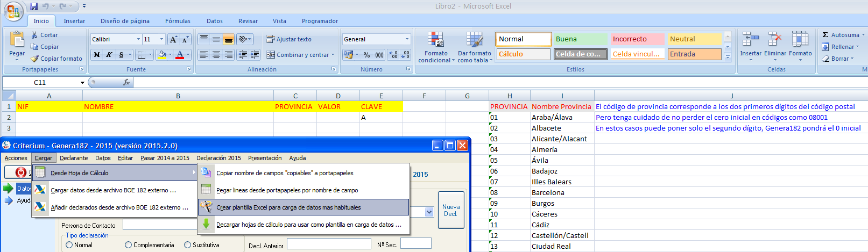Activate the Copiar formato paintbrush
The image size is (868, 252).
pyautogui.click(x=34, y=59)
